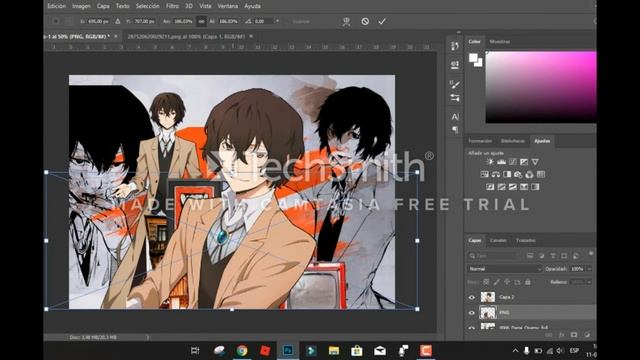Screen dimensions: 640x360
Task: Toggle the maintain aspect ratio link icon
Action: tap(201, 21)
